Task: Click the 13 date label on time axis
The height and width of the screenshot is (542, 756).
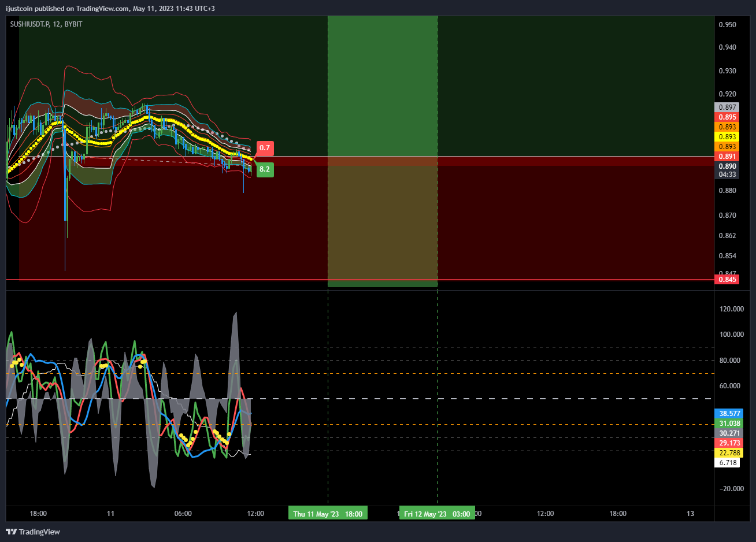Action: click(690, 514)
